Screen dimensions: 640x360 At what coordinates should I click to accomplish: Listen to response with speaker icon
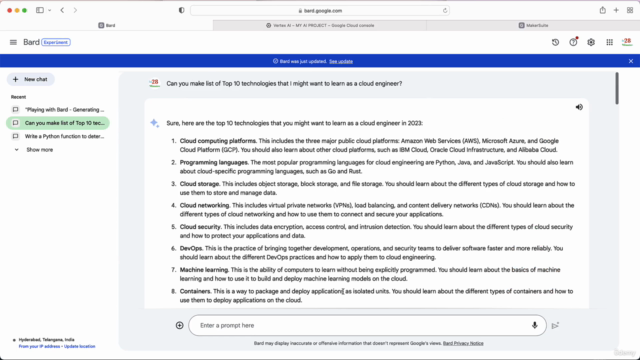click(579, 107)
